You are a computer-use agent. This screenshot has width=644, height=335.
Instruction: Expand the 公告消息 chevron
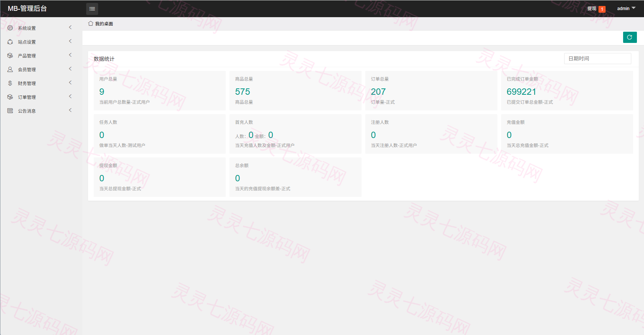[x=70, y=110]
